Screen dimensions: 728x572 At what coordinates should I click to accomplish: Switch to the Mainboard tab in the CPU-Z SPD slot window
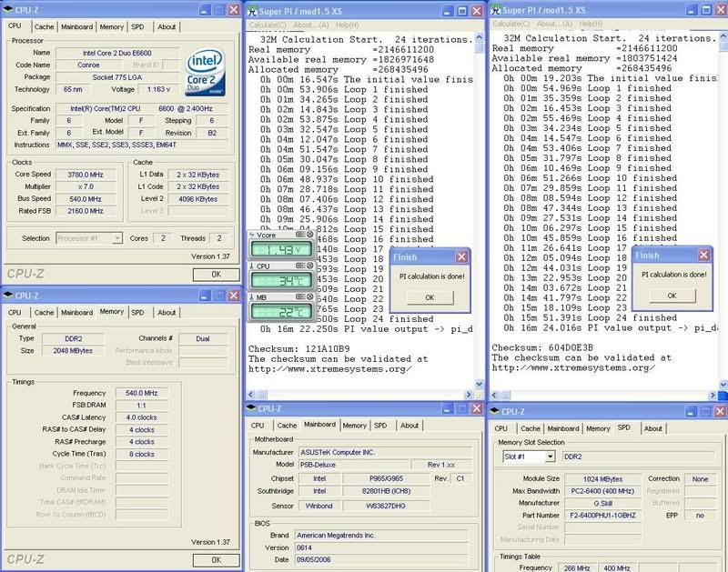[x=563, y=428]
